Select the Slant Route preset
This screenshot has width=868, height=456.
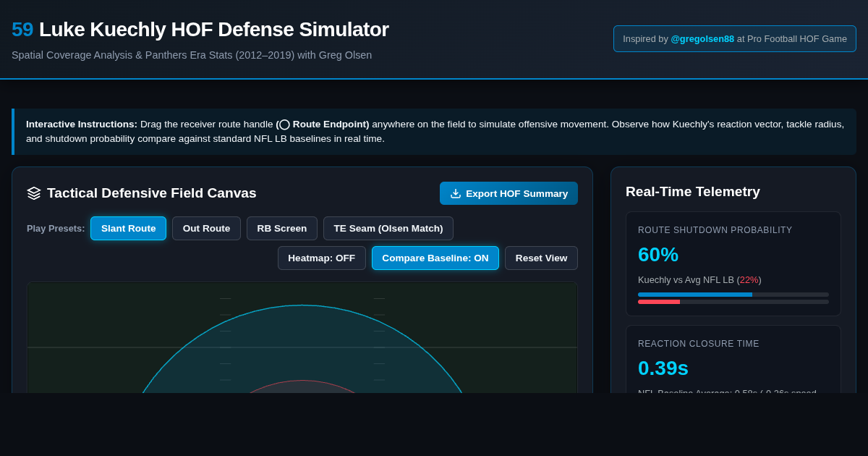point(128,228)
